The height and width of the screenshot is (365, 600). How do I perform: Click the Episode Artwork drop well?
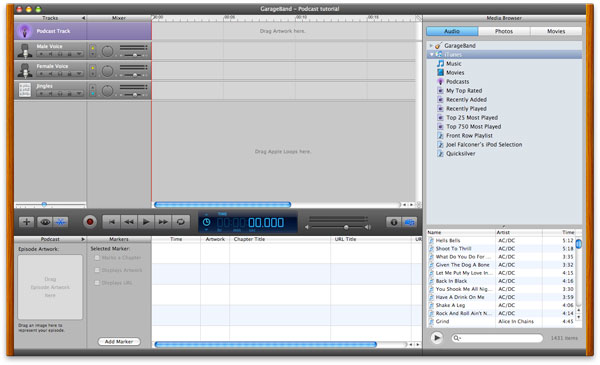pyautogui.click(x=50, y=287)
